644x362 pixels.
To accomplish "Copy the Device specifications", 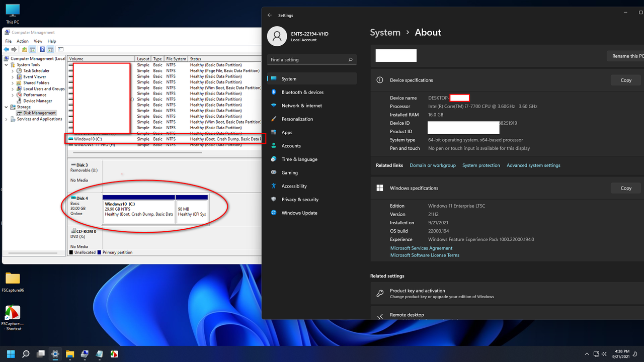I will (x=626, y=80).
